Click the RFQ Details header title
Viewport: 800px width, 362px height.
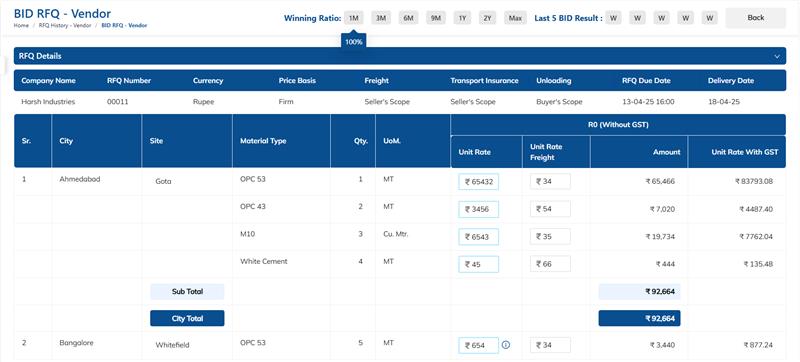(40, 56)
